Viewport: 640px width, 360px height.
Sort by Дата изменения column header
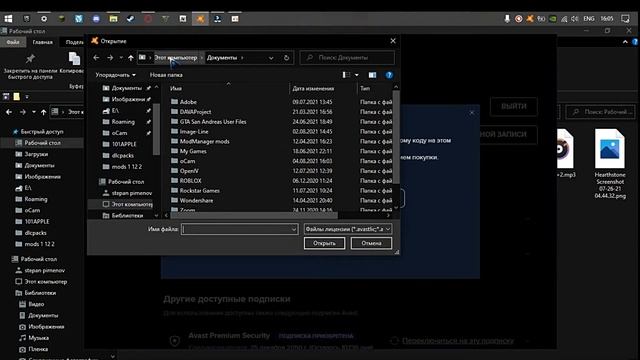click(313, 88)
